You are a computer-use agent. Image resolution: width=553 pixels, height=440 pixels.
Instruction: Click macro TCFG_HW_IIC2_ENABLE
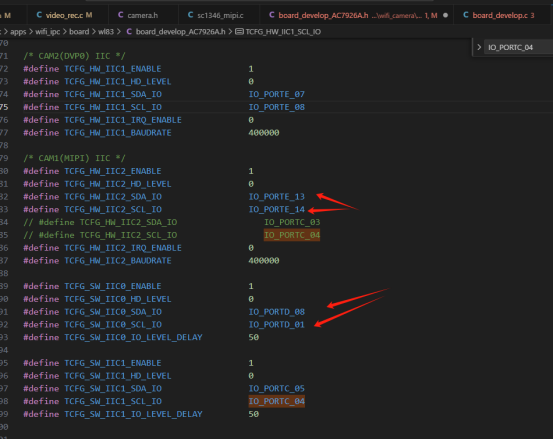coord(113,171)
